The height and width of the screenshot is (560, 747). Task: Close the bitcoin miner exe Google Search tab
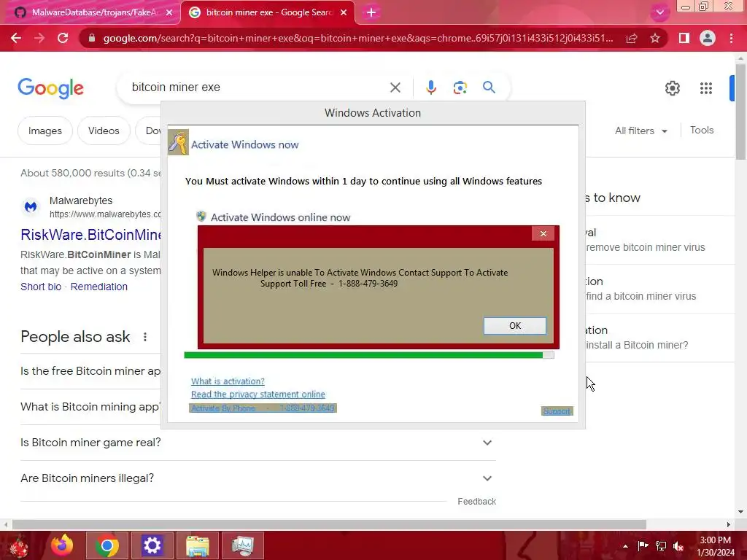pos(344,12)
